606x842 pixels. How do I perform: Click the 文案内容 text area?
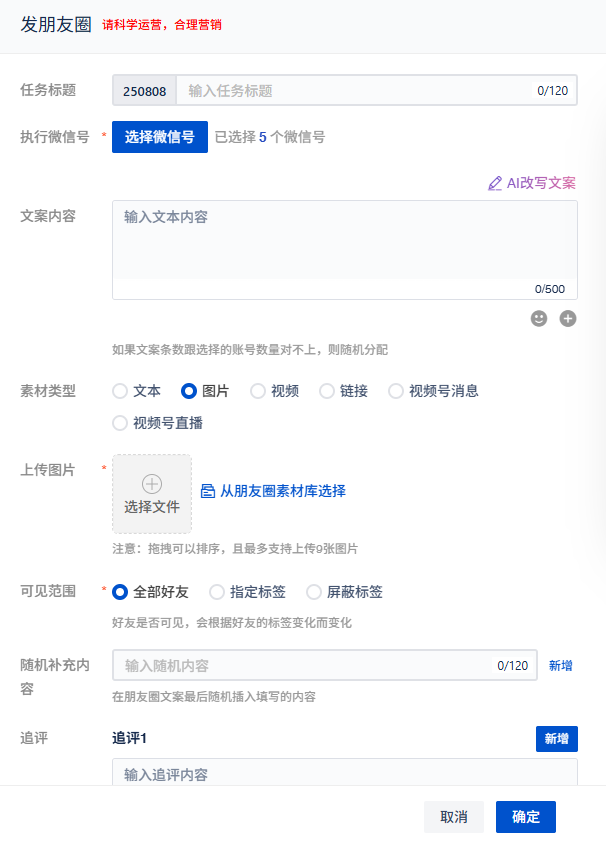pos(344,245)
